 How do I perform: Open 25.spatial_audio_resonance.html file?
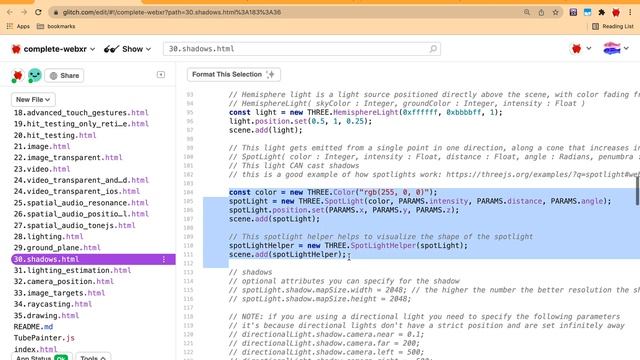81,203
